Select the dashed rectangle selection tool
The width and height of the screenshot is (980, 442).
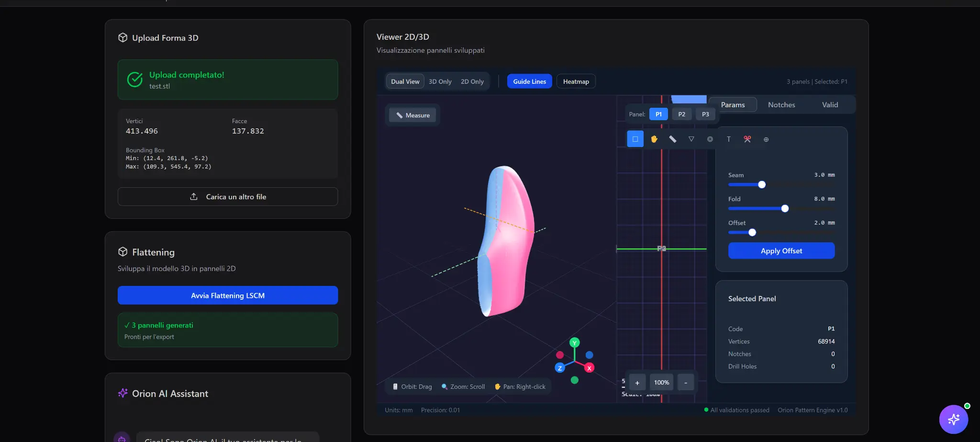[635, 139]
